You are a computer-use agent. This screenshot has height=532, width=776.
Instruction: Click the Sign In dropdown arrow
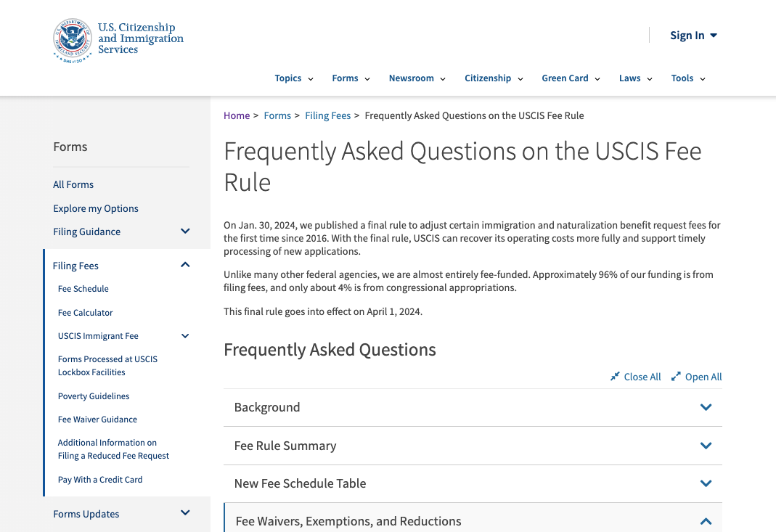pos(714,36)
